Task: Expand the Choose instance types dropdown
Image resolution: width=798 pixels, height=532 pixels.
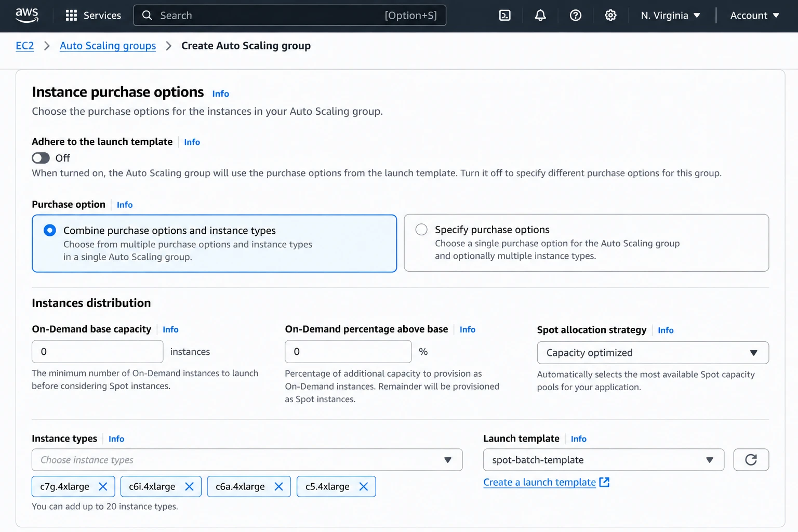Action: [x=247, y=460]
